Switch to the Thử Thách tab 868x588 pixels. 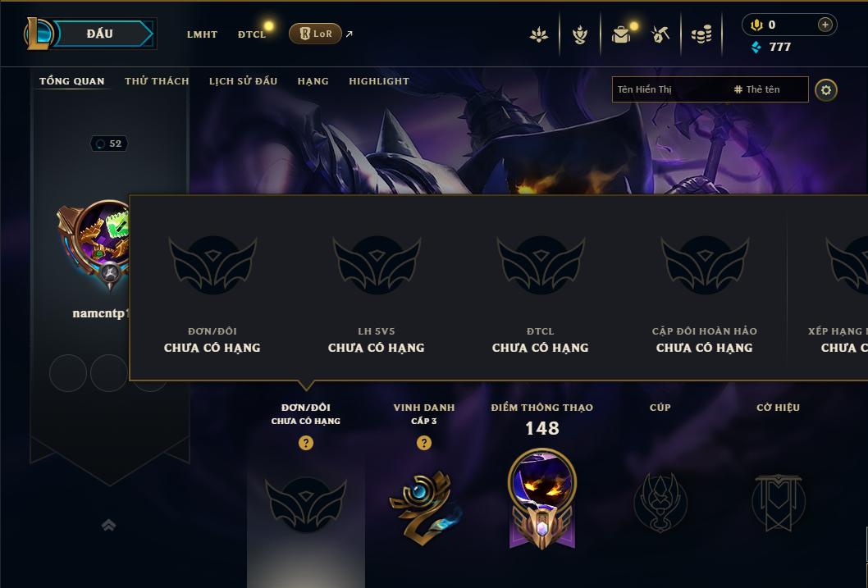tap(157, 80)
